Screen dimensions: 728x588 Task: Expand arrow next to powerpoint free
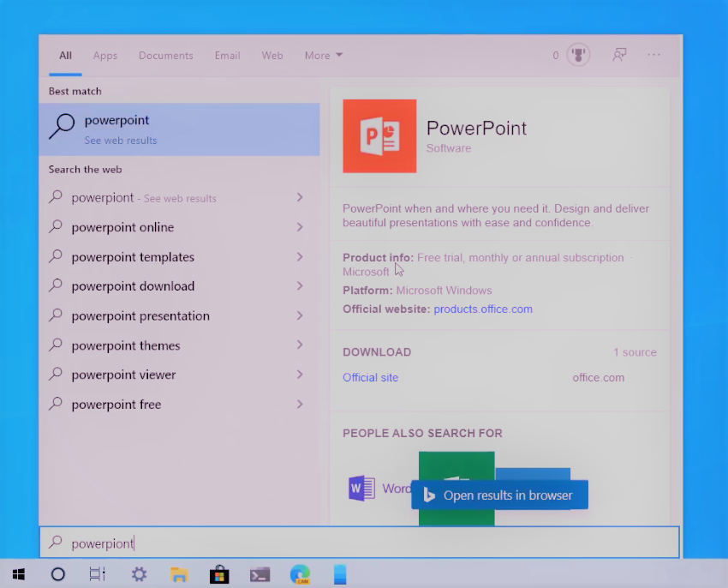point(300,405)
